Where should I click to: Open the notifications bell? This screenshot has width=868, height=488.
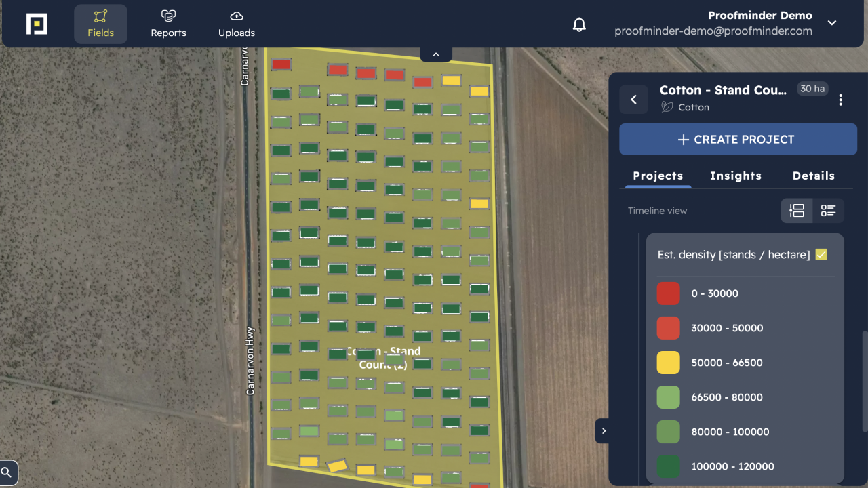click(x=579, y=24)
